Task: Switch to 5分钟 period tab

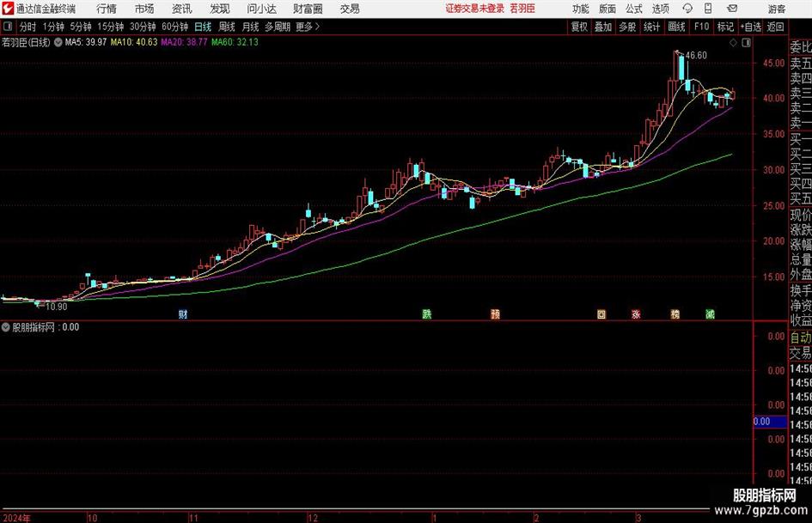Action: tap(81, 27)
